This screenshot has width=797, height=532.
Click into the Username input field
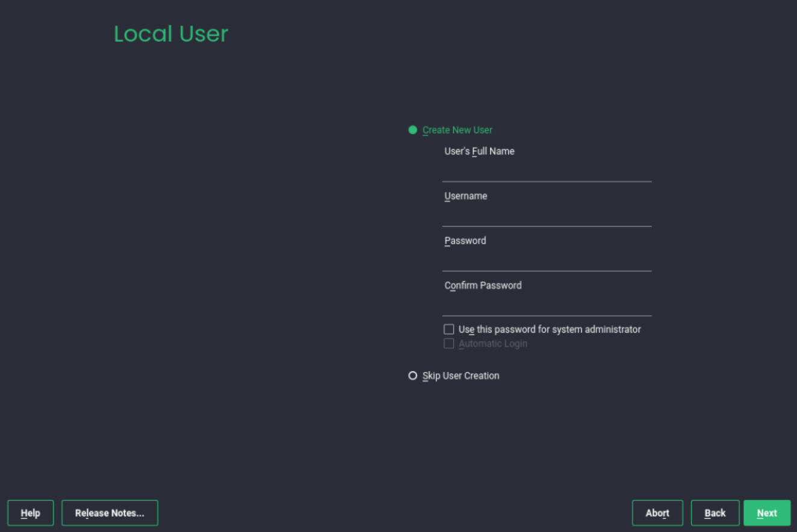547,215
